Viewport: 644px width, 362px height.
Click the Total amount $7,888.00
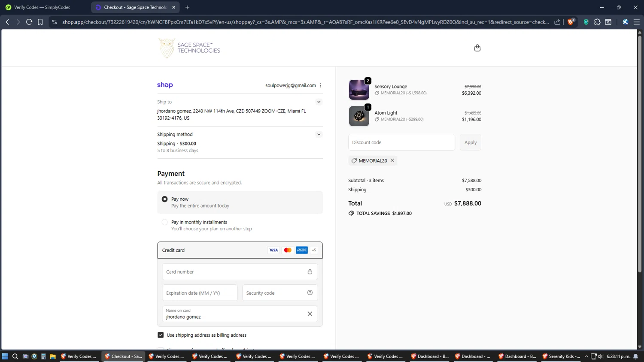coord(468,203)
